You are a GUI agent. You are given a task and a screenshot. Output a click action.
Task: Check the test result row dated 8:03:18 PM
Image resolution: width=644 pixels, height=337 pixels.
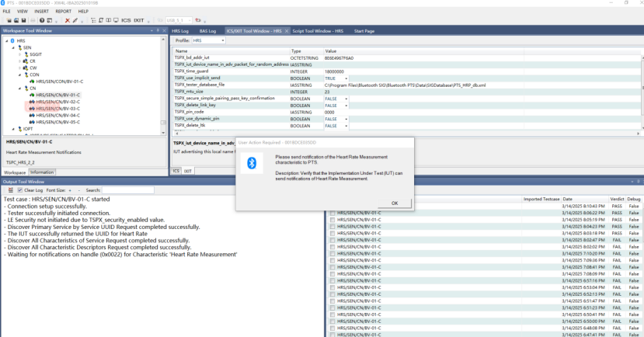click(x=332, y=233)
